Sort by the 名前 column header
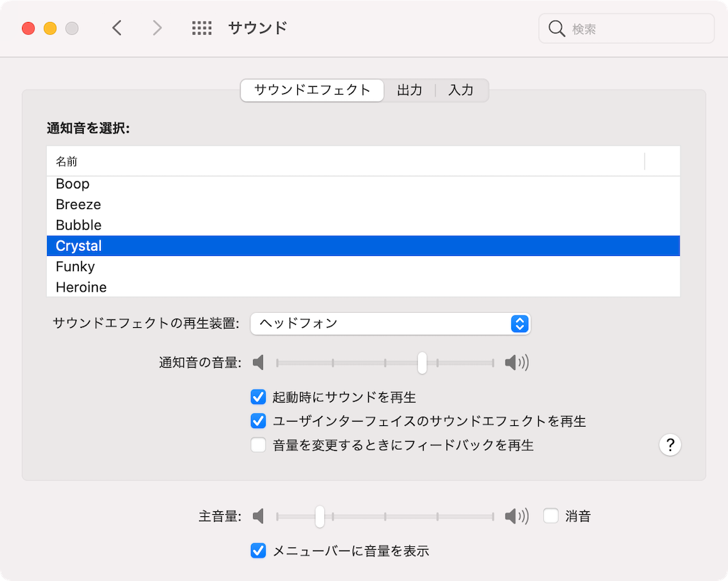This screenshot has height=581, width=728. pyautogui.click(x=346, y=161)
